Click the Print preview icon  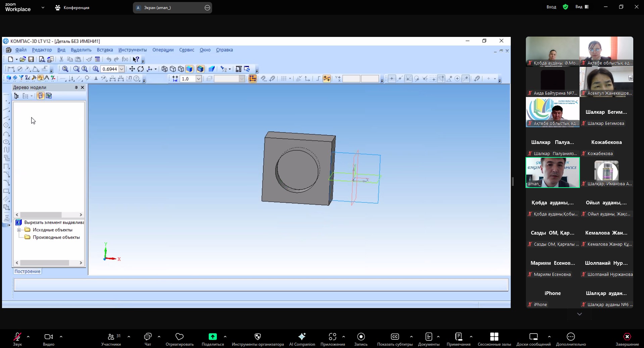point(42,59)
